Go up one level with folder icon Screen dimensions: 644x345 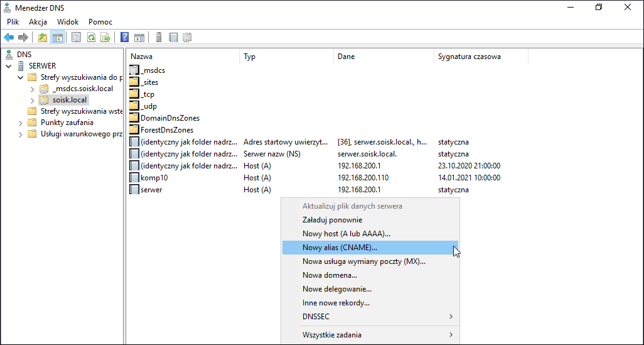tap(42, 38)
